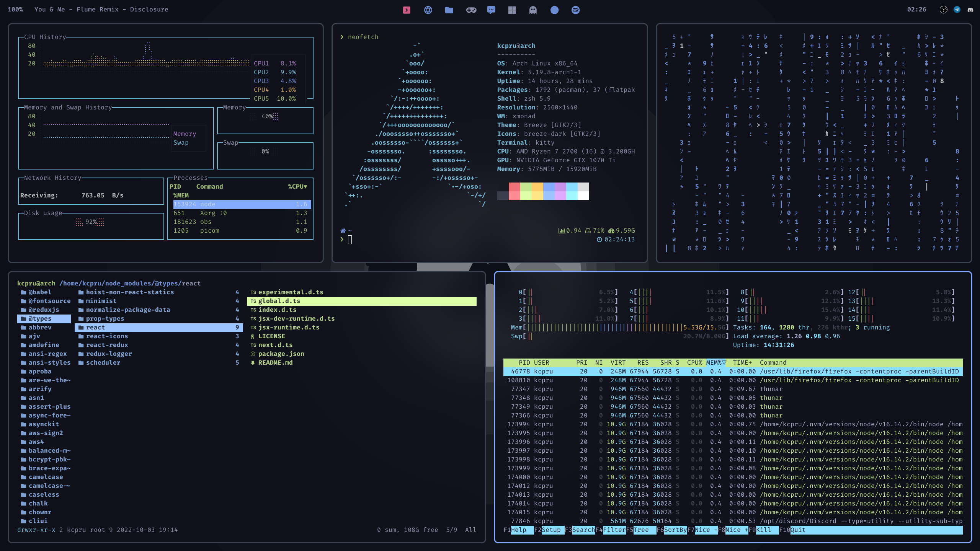
Task: Click the song title in the top bar
Action: (x=101, y=10)
